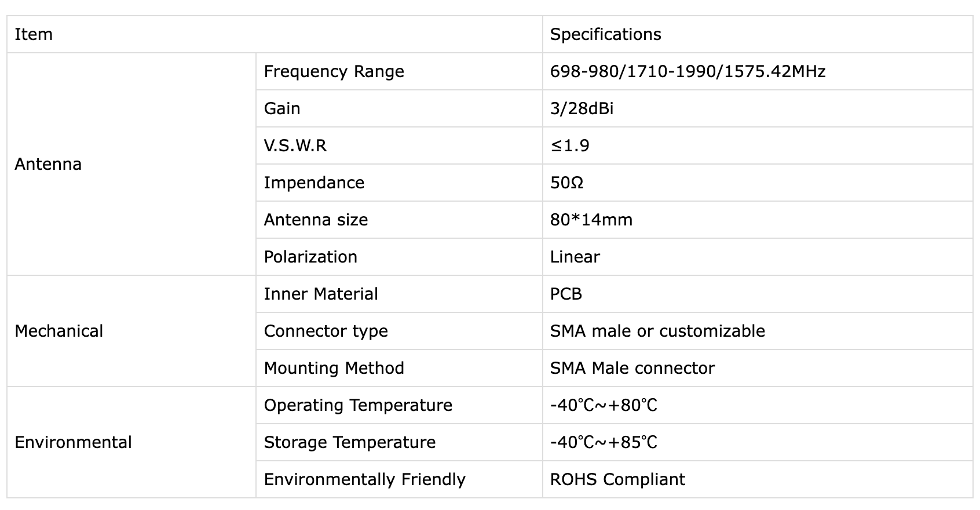Click the Mounting Method label
This screenshot has width=980, height=510.
334,368
